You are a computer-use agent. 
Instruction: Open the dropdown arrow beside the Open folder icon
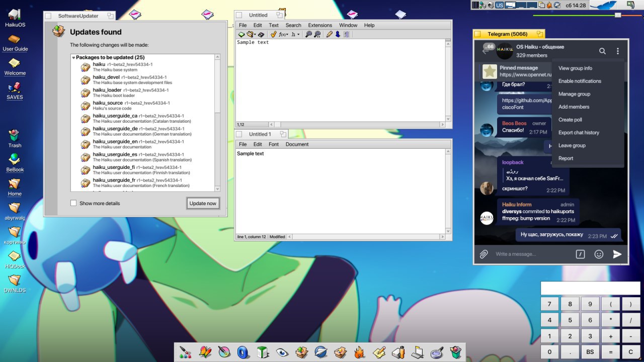click(x=255, y=35)
